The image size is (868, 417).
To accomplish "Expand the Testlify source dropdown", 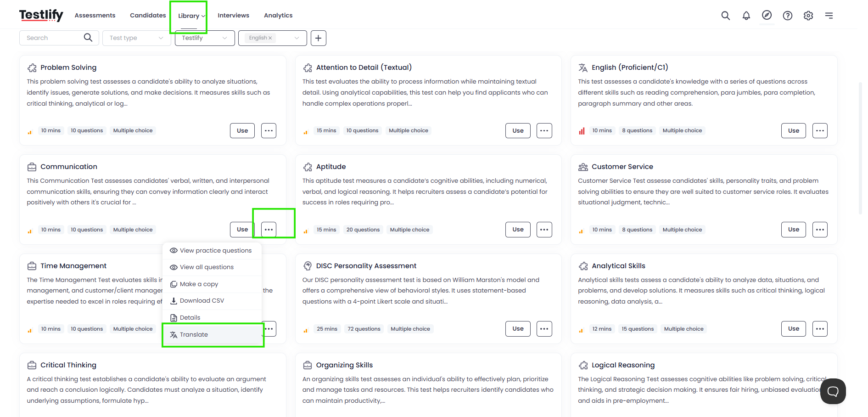I will tap(205, 38).
